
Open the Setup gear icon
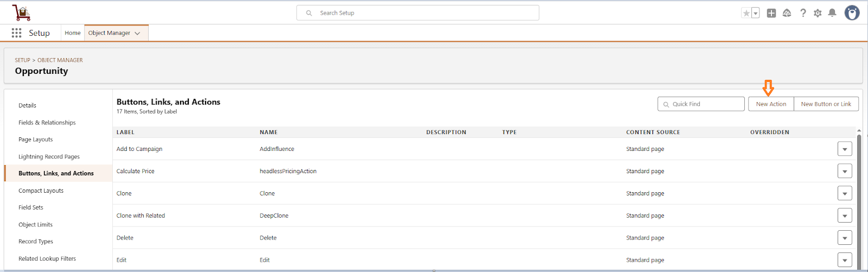[818, 13]
